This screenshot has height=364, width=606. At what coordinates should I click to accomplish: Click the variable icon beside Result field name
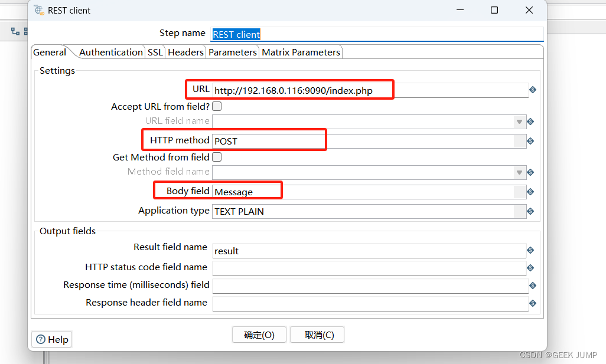(530, 250)
